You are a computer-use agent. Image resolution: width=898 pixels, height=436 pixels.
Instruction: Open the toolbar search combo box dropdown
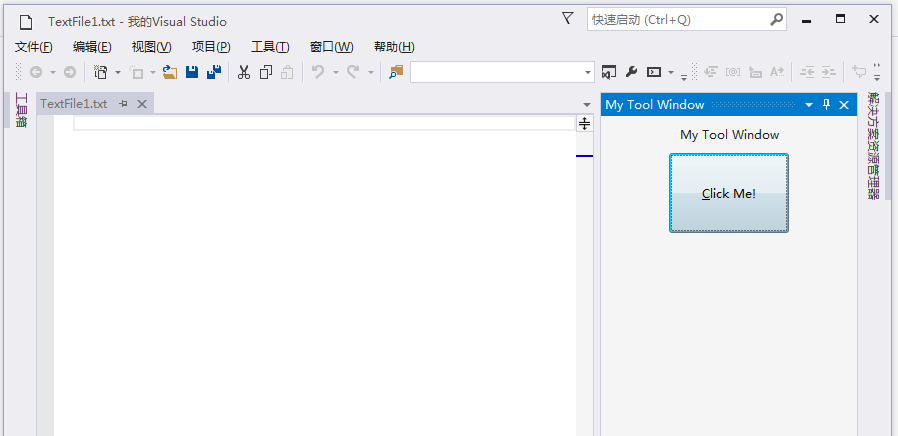[x=588, y=73]
